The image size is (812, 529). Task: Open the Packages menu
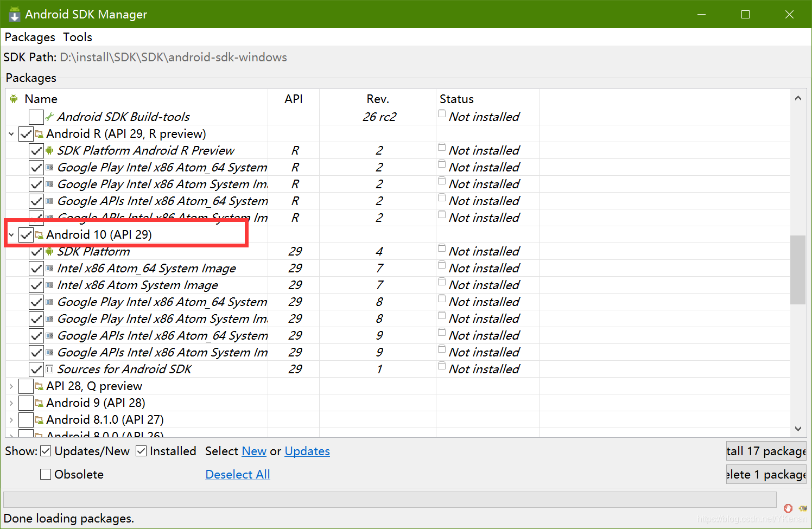click(x=30, y=37)
